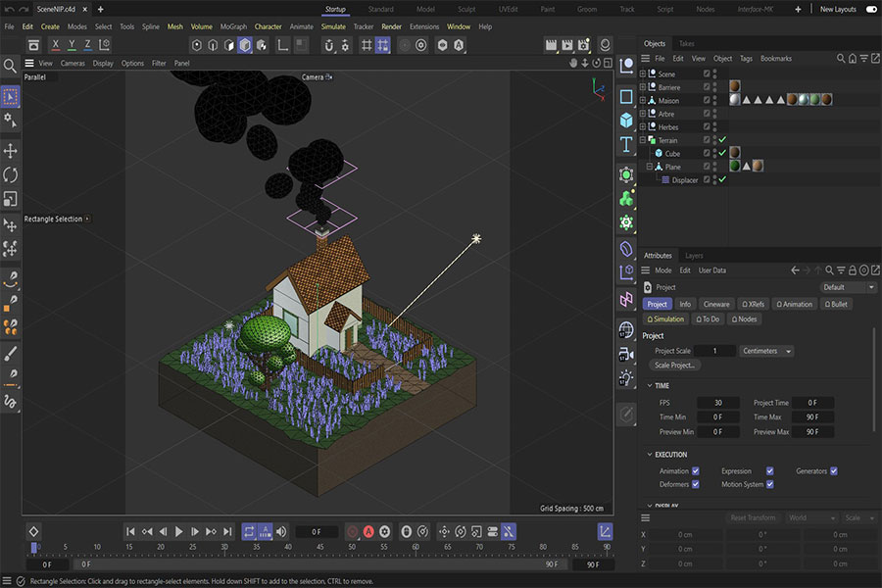The height and width of the screenshot is (588, 882).
Task: Click the FPS value field
Action: 717,403
